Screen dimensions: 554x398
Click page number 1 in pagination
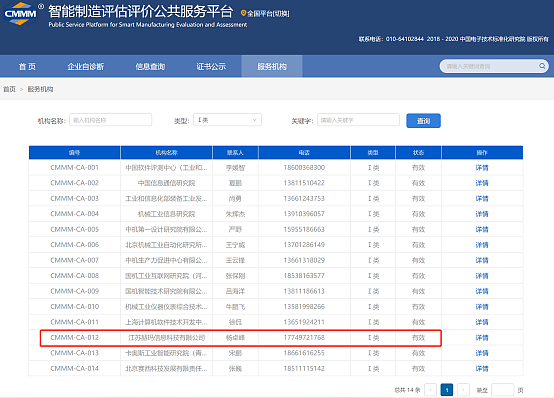click(x=447, y=390)
